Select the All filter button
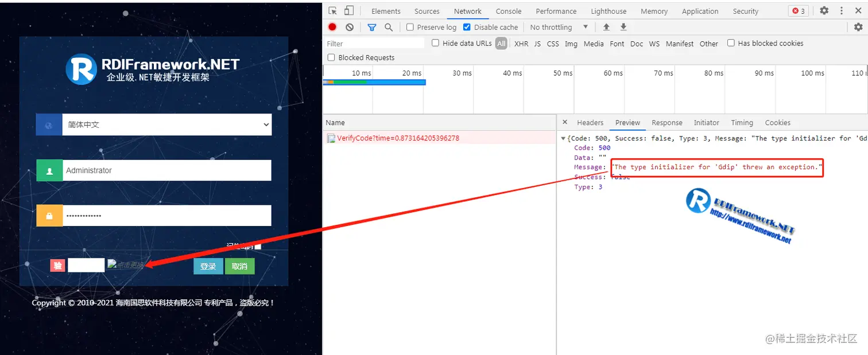The height and width of the screenshot is (355, 868). pos(501,44)
